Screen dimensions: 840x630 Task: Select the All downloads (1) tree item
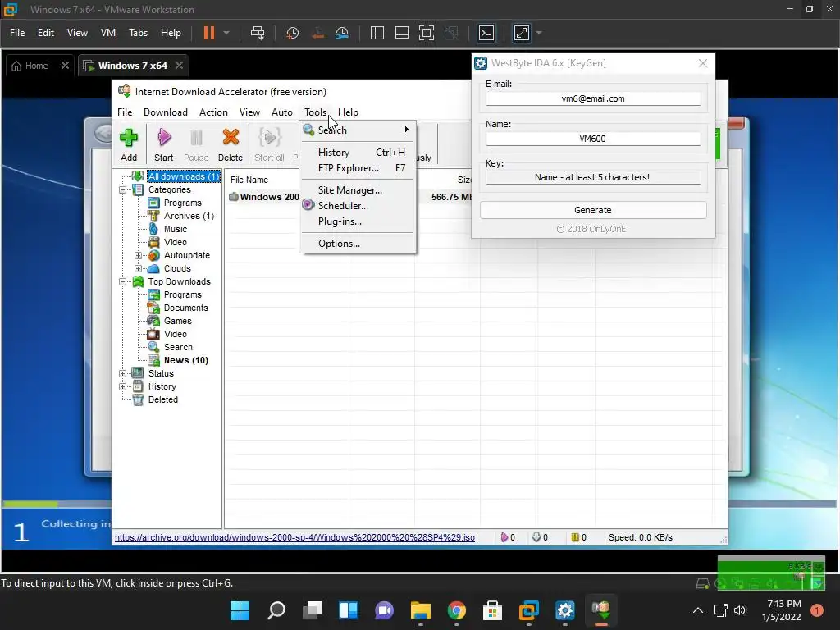[x=183, y=176]
